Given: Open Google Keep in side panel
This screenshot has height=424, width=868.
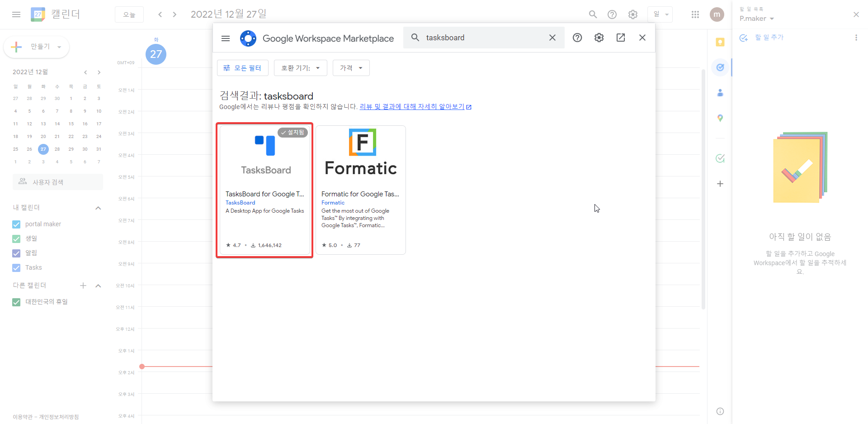Looking at the screenshot, I should (720, 42).
